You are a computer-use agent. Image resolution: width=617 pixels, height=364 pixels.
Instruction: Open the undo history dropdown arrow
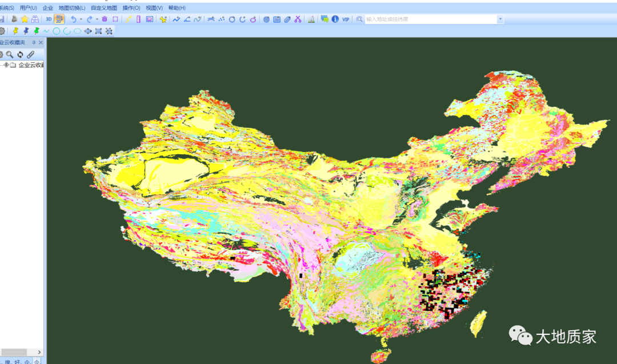point(81,19)
